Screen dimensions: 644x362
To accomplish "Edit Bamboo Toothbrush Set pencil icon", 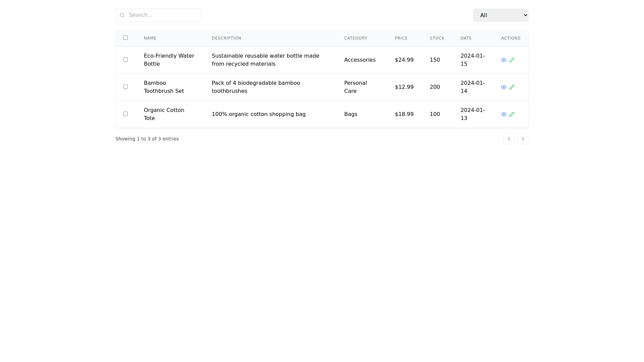I will (512, 87).
